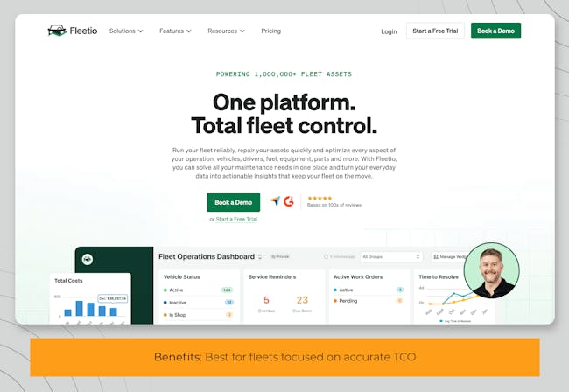Click "Based on 100s of reviews" text
569x392 pixels.
pyautogui.click(x=334, y=205)
